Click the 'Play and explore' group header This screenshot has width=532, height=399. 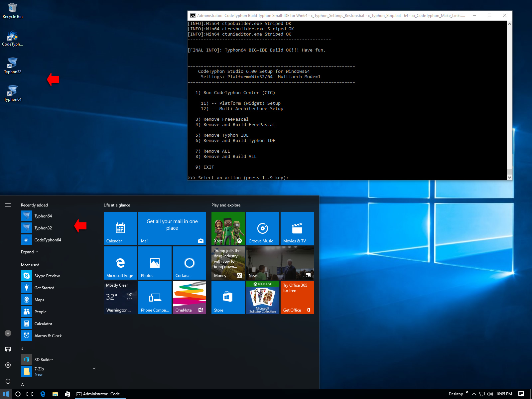tap(226, 205)
